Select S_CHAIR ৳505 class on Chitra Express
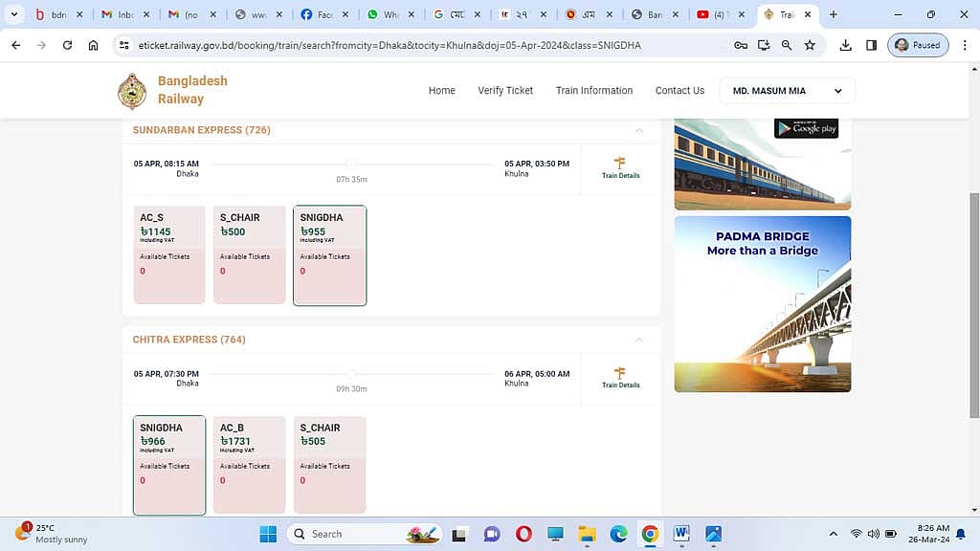 tap(329, 465)
